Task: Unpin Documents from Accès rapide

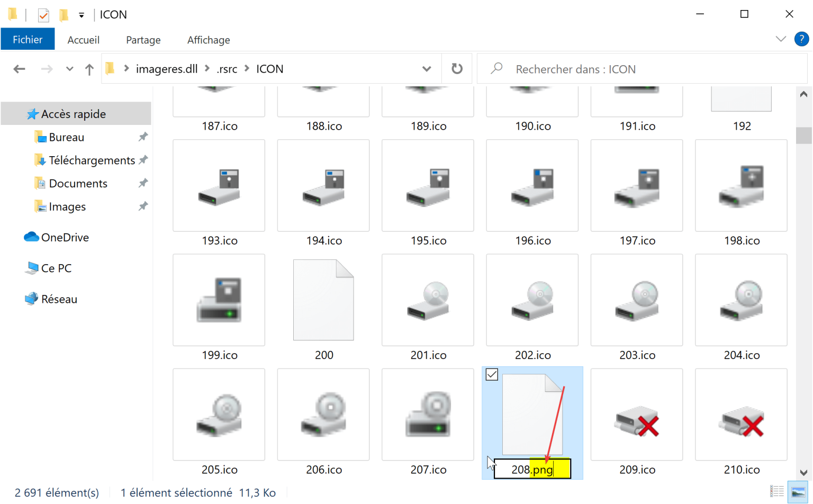Action: pyautogui.click(x=143, y=183)
